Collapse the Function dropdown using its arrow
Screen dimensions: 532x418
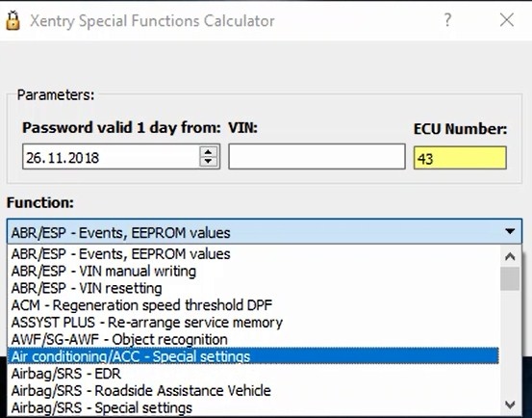point(510,231)
